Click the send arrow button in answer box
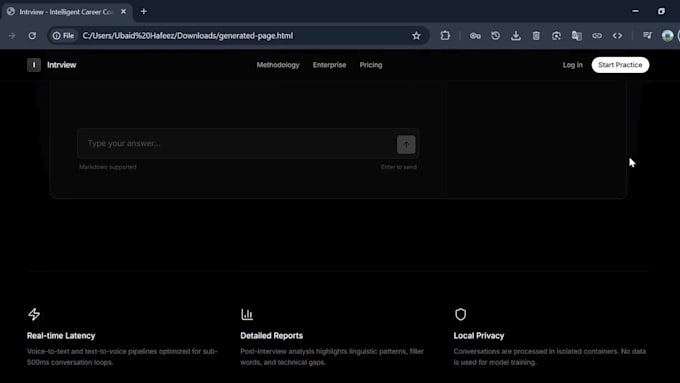This screenshot has height=383, width=680. pyautogui.click(x=406, y=144)
